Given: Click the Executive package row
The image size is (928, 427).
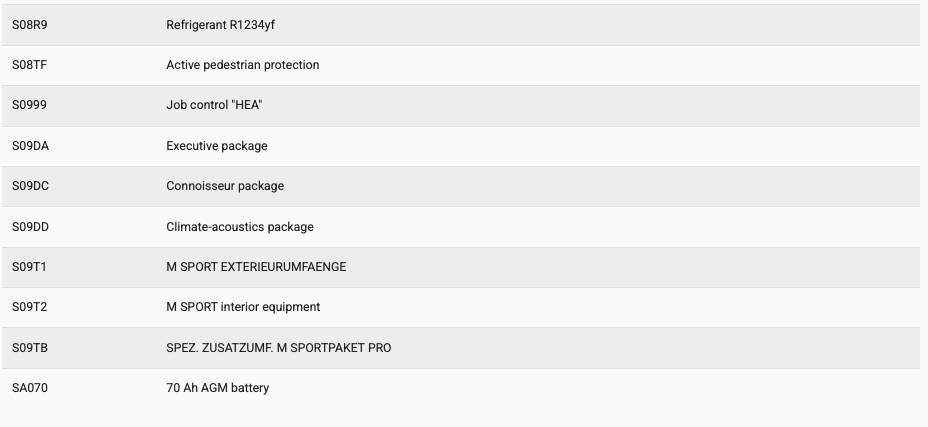Looking at the screenshot, I should tap(460, 146).
